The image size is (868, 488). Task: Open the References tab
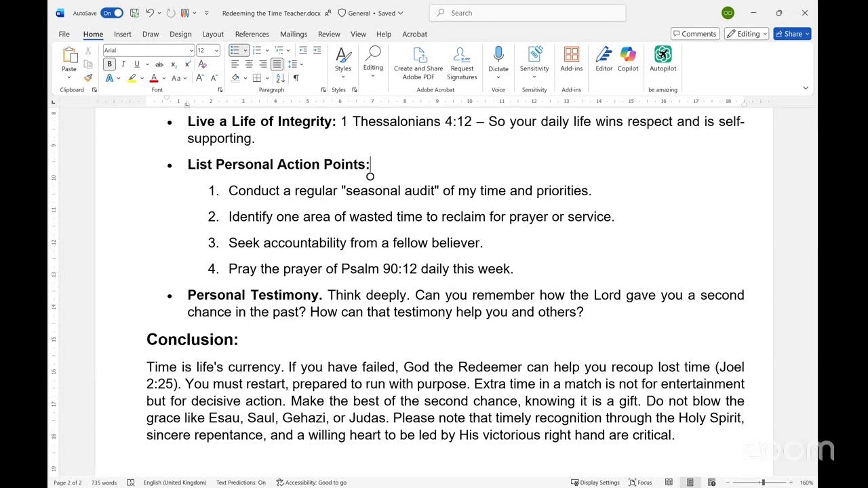(252, 34)
